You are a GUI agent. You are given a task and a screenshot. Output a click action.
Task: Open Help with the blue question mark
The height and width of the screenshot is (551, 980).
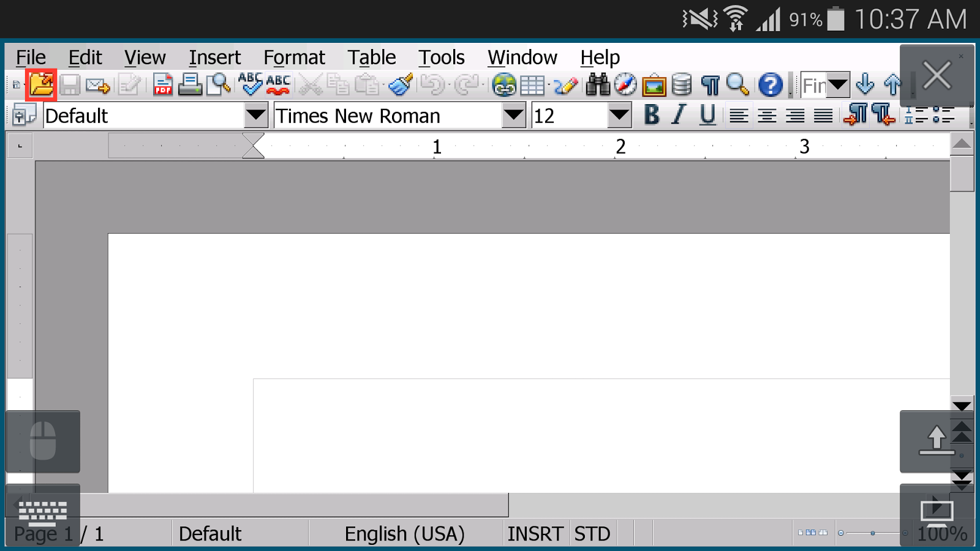click(770, 84)
